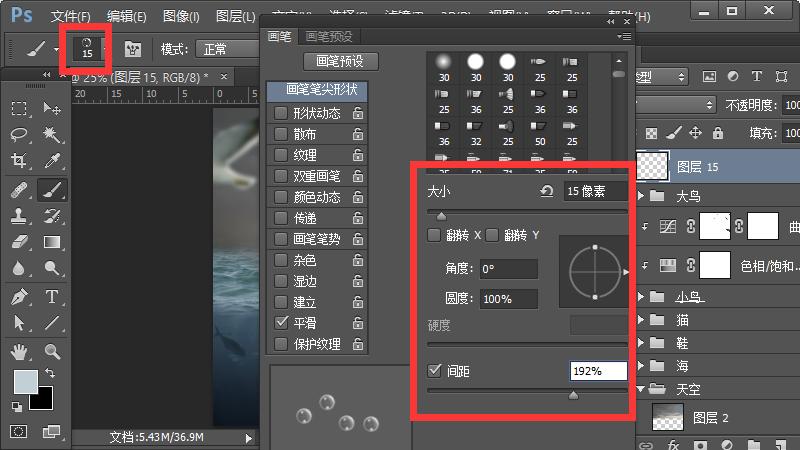Screen dimensions: 800x450
Task: Select the Blur tool
Action: 19,268
